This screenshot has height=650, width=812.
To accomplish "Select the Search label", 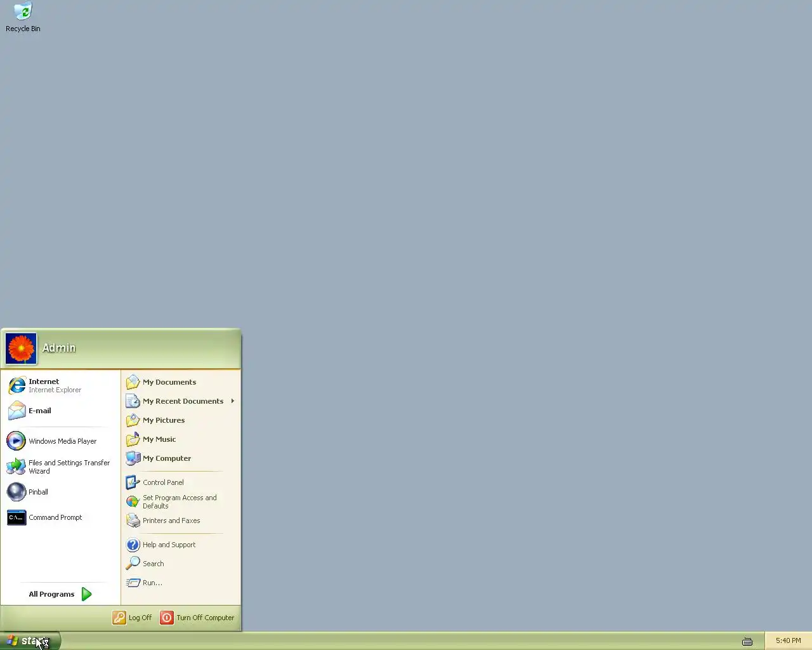I will 153,564.
